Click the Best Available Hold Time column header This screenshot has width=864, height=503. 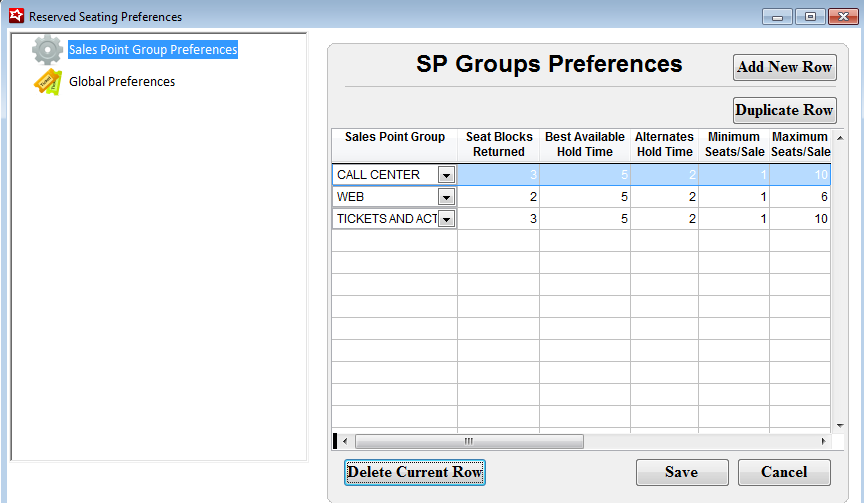click(x=584, y=144)
